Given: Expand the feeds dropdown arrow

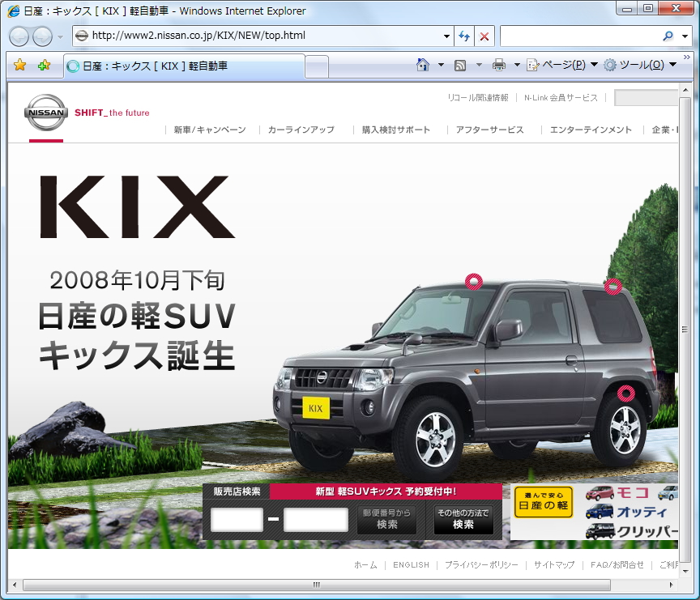Looking at the screenshot, I should click(479, 65).
